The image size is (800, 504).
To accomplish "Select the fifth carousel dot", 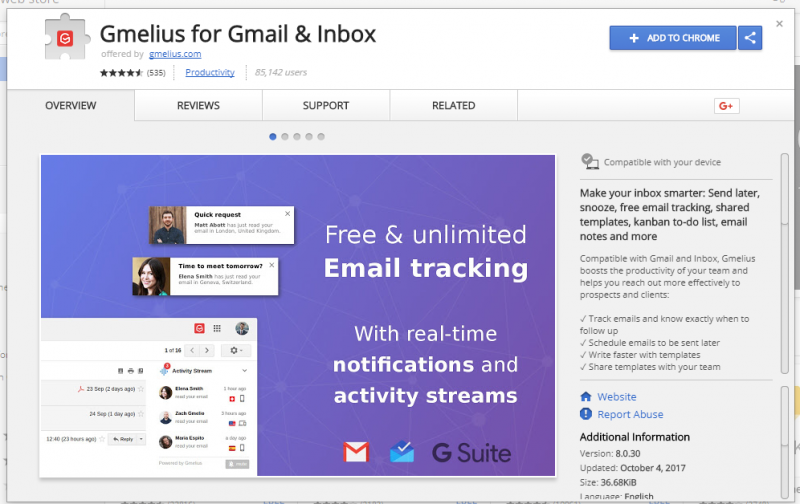I will (x=321, y=137).
